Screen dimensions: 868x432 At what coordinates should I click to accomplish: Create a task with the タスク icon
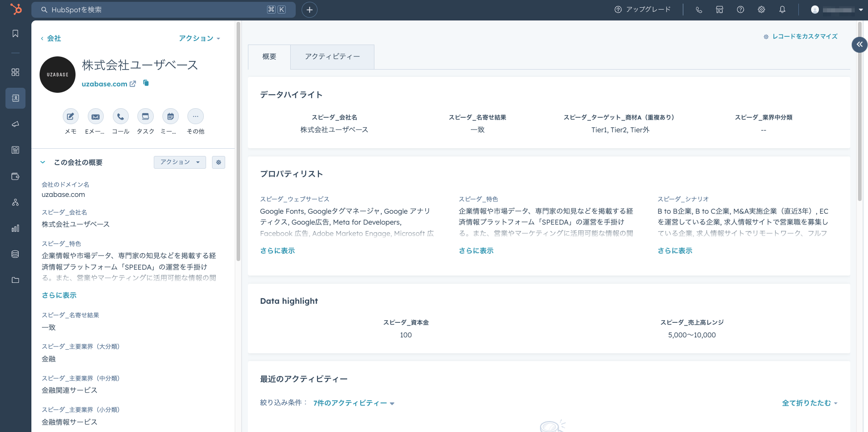(x=146, y=117)
